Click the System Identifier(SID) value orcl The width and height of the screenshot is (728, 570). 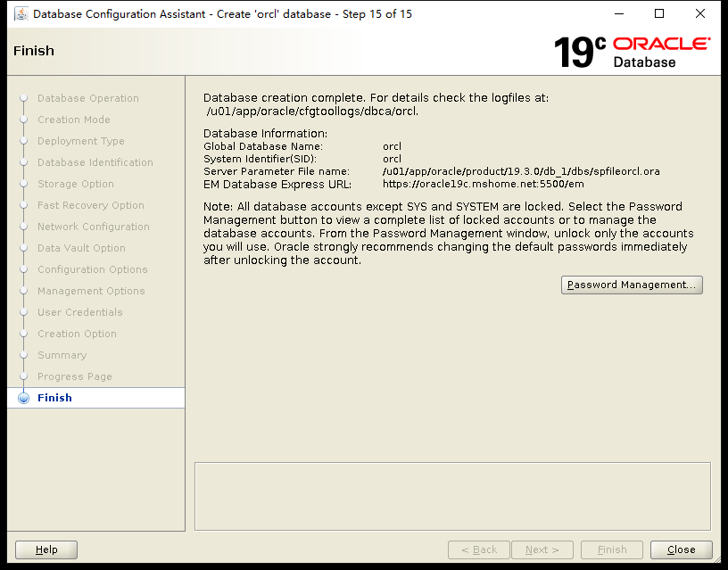pos(392,159)
